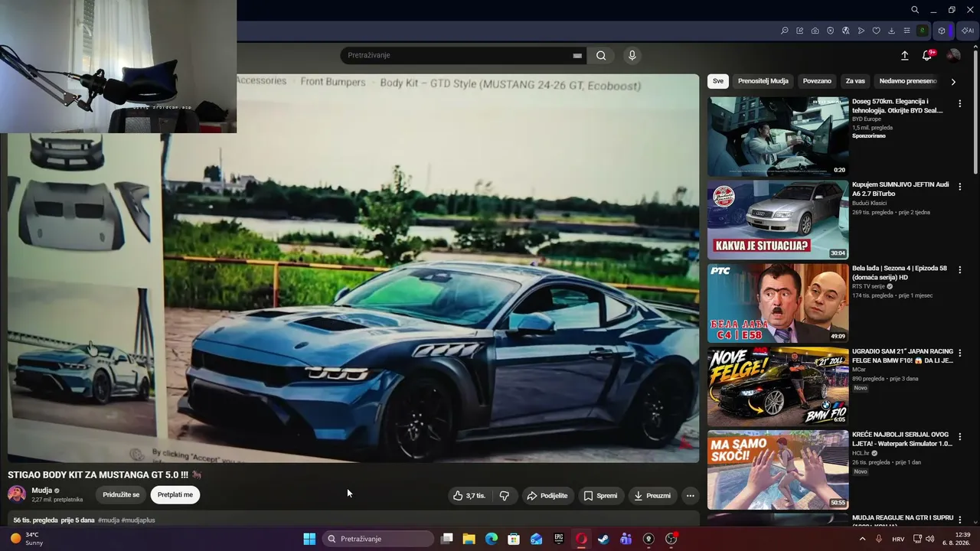Click the Windows taskbar search box

tap(378, 539)
